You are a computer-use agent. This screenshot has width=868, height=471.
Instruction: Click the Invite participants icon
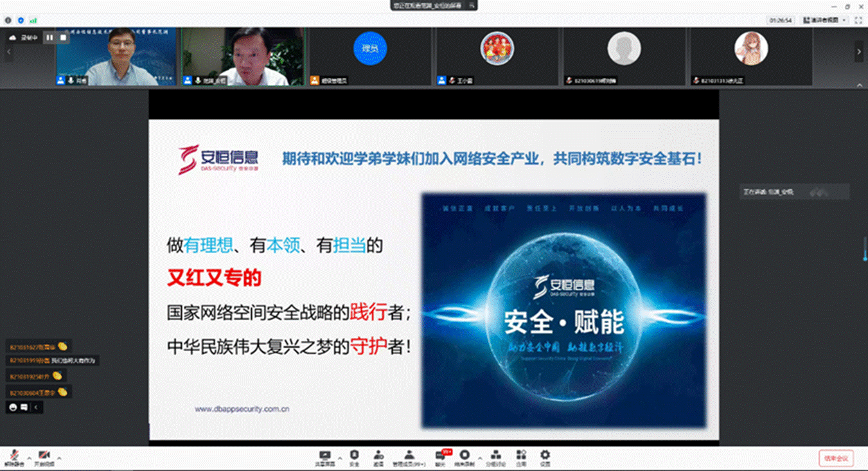click(x=378, y=457)
